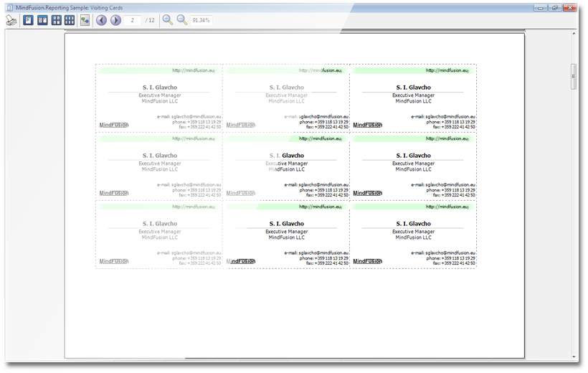Restore down the preview window
This screenshot has width=588, height=373.
coord(555,6)
